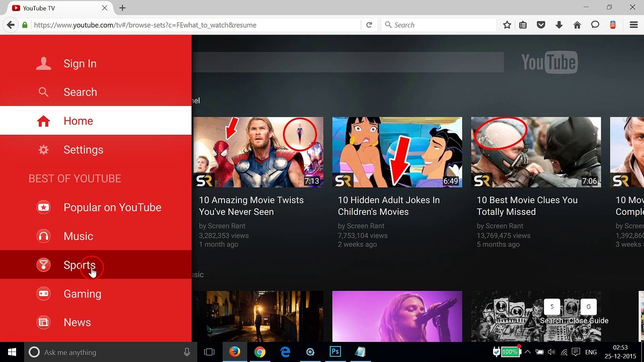Image resolution: width=644 pixels, height=362 pixels.
Task: Click the green padlock site identity icon
Action: coord(25,25)
